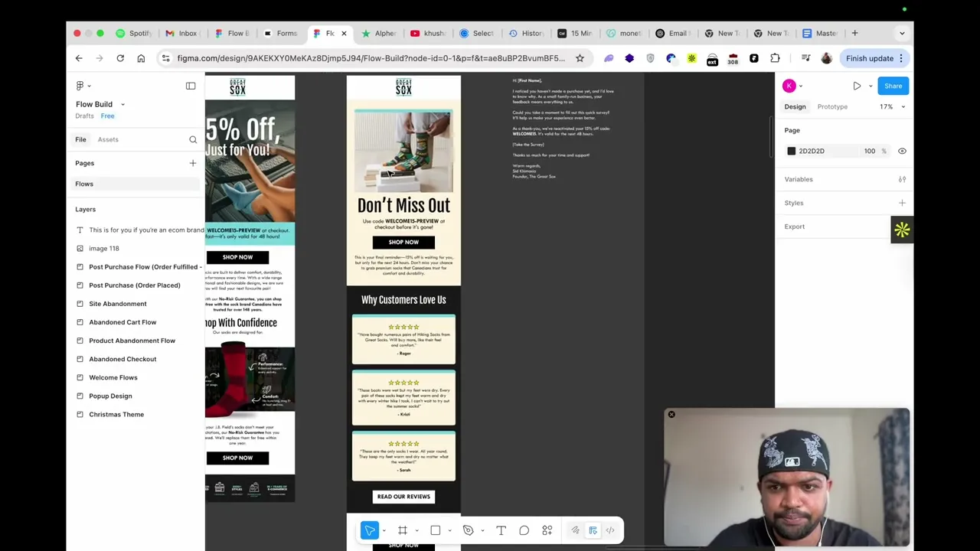Open Move tool options dropdown arrow
Screen dimensions: 980x551
pyautogui.click(x=384, y=530)
